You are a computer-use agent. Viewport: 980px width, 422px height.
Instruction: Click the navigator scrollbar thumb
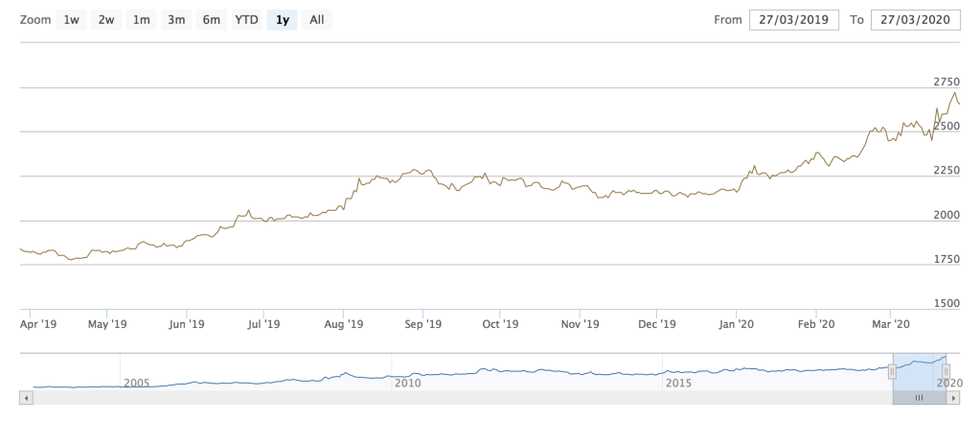coord(919,397)
